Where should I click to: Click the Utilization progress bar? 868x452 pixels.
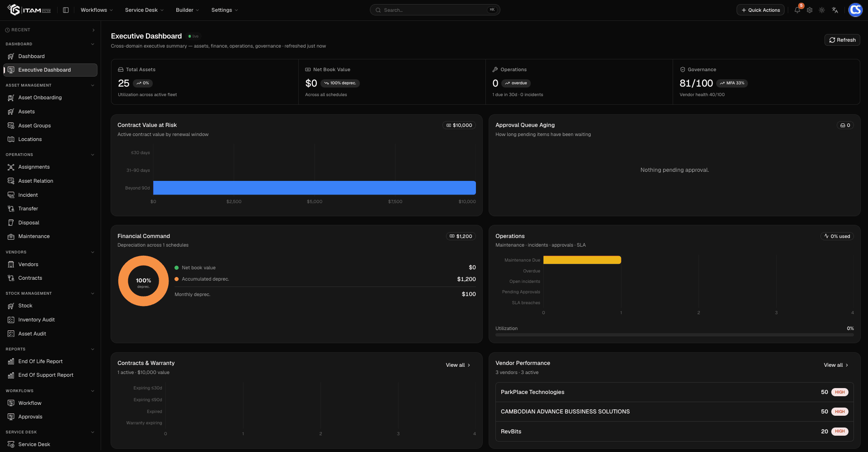point(674,335)
